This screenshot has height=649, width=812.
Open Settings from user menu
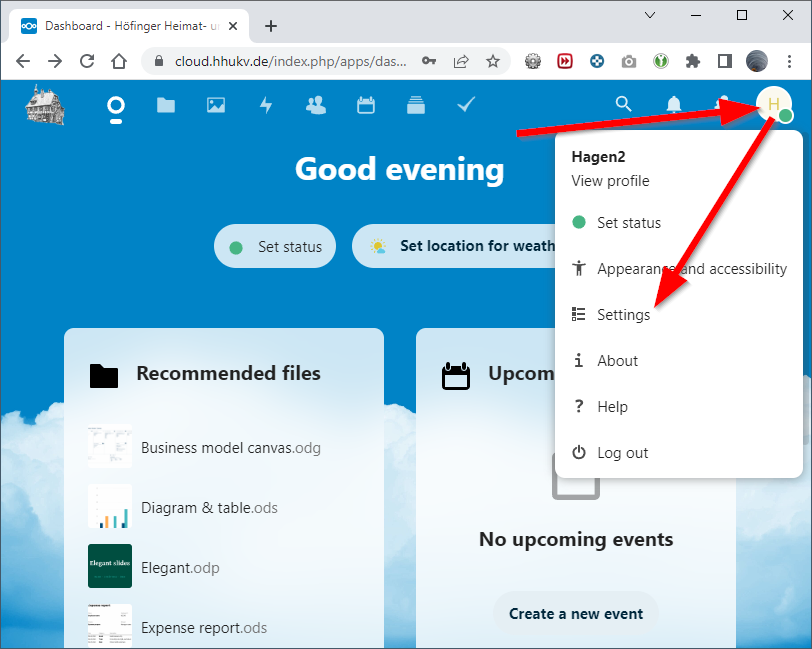[x=678, y=314]
